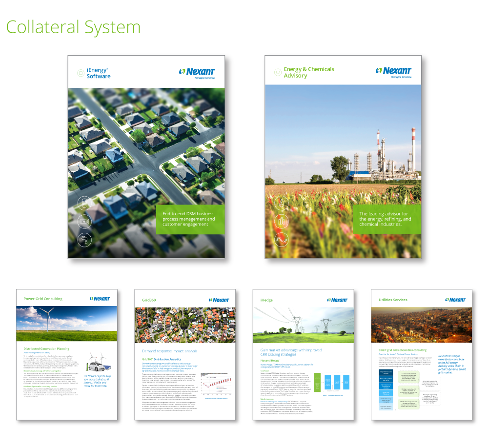Select the "Demand response impact analysis" heading

pyautogui.click(x=170, y=351)
